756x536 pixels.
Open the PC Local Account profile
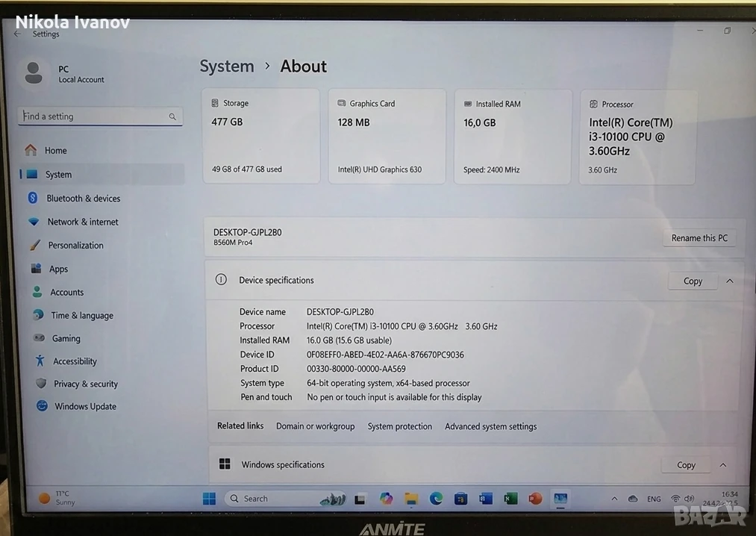pyautogui.click(x=63, y=74)
